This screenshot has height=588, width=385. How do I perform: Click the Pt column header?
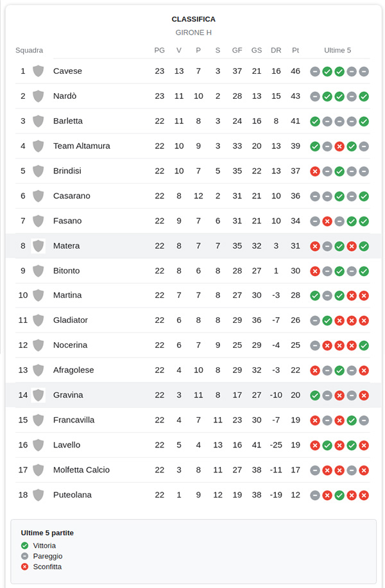click(x=295, y=50)
